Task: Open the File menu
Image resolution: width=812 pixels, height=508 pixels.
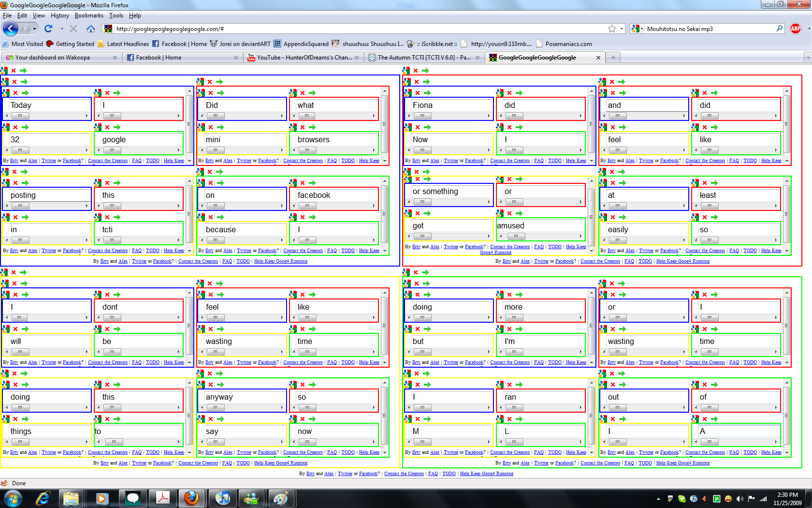Action: pyautogui.click(x=7, y=15)
